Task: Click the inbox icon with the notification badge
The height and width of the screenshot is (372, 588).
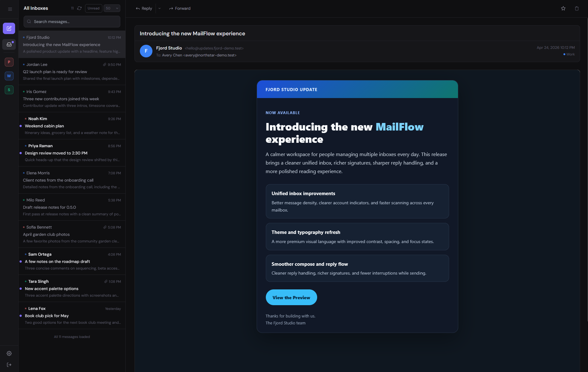Action: click(9, 44)
